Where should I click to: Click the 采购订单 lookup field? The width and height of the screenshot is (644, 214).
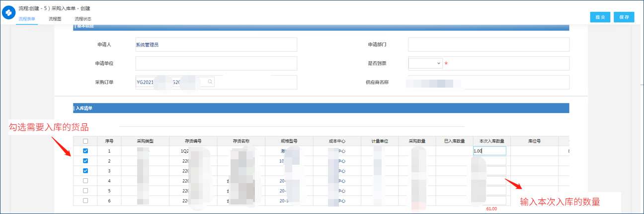click(x=175, y=82)
